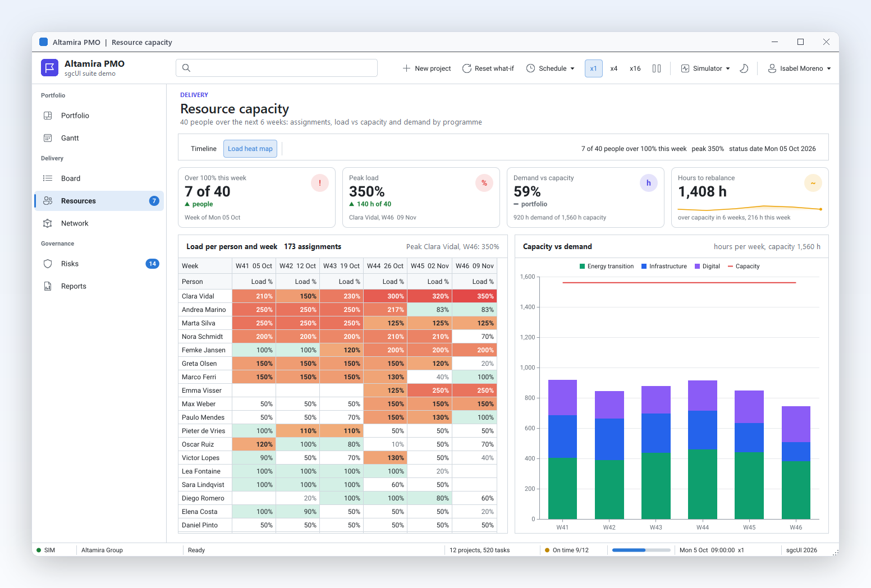
Task: Switch to the Timeline tab
Action: 204,149
